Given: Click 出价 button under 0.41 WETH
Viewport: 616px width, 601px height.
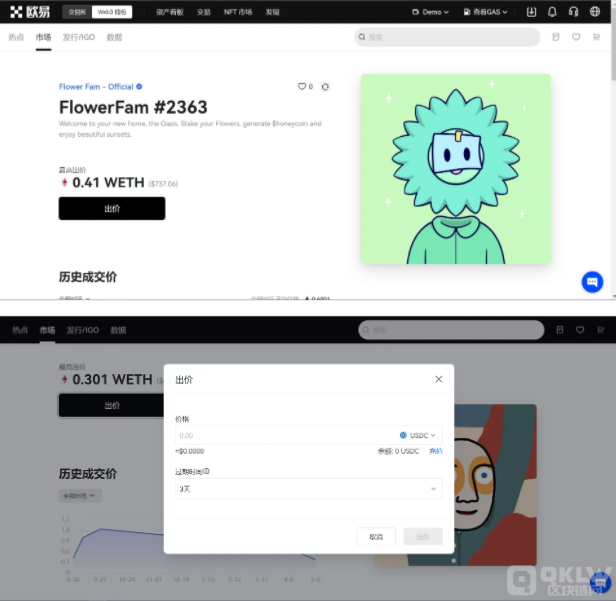Looking at the screenshot, I should [112, 208].
